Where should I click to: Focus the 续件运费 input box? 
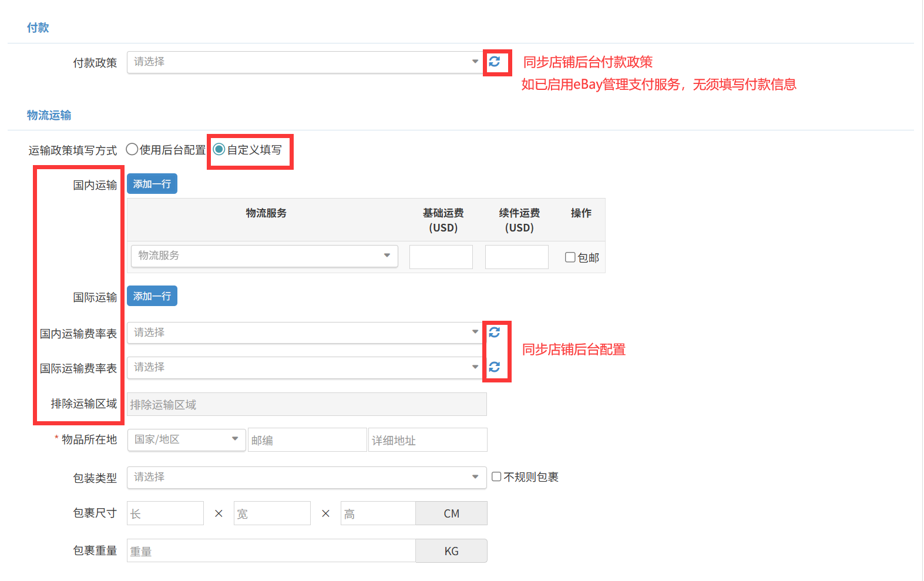pyautogui.click(x=516, y=257)
